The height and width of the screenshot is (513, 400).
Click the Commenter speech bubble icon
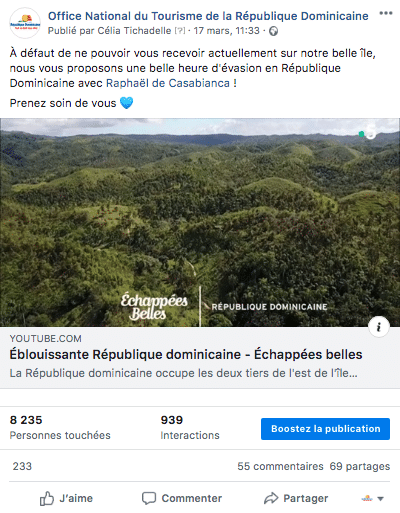pos(149,499)
